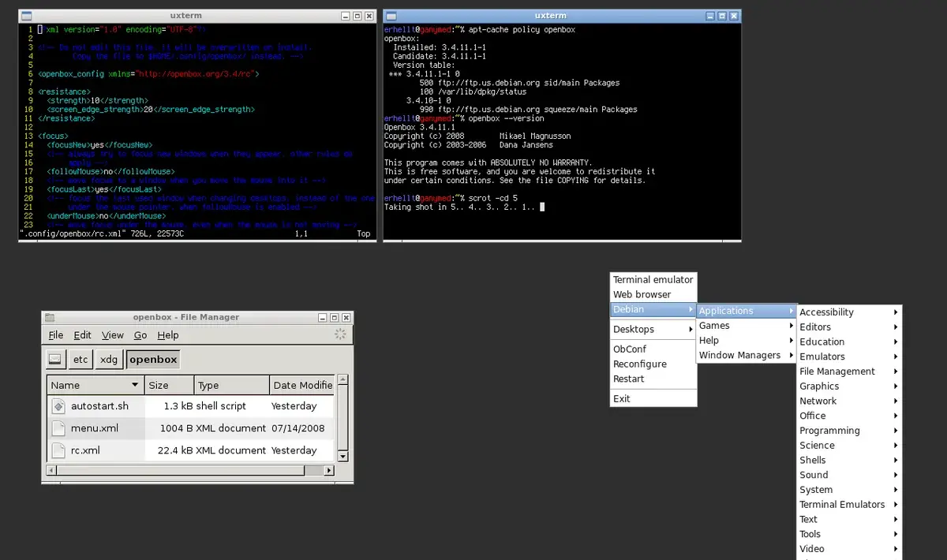
Task: Go to the xdg folder in path bar
Action: [x=109, y=359]
